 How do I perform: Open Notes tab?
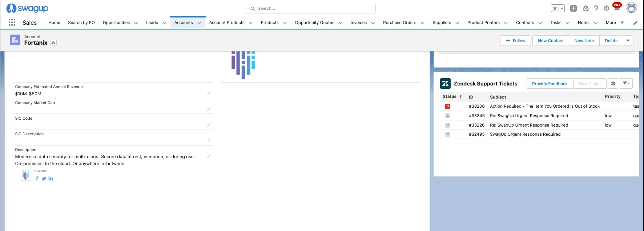click(x=584, y=23)
